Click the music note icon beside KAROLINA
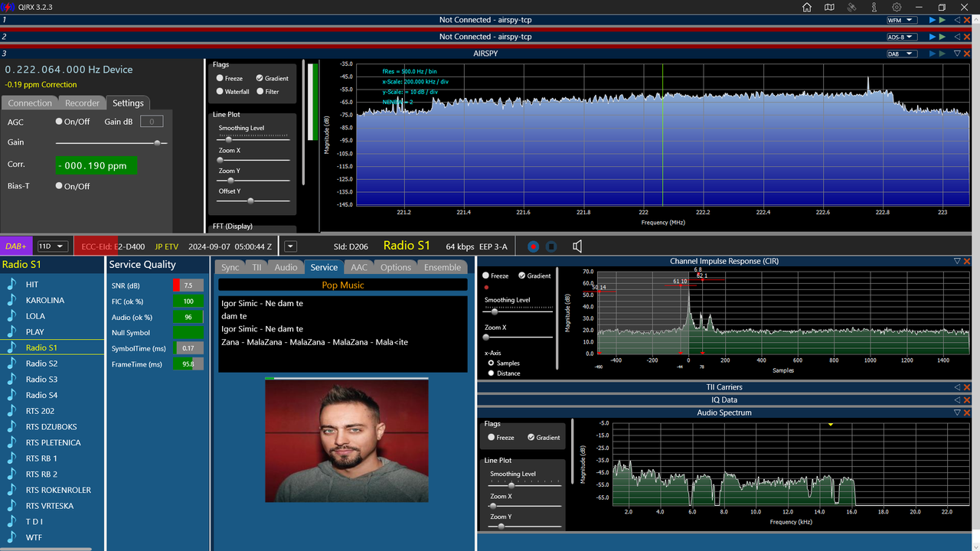Image resolution: width=980 pixels, height=551 pixels. 11,300
